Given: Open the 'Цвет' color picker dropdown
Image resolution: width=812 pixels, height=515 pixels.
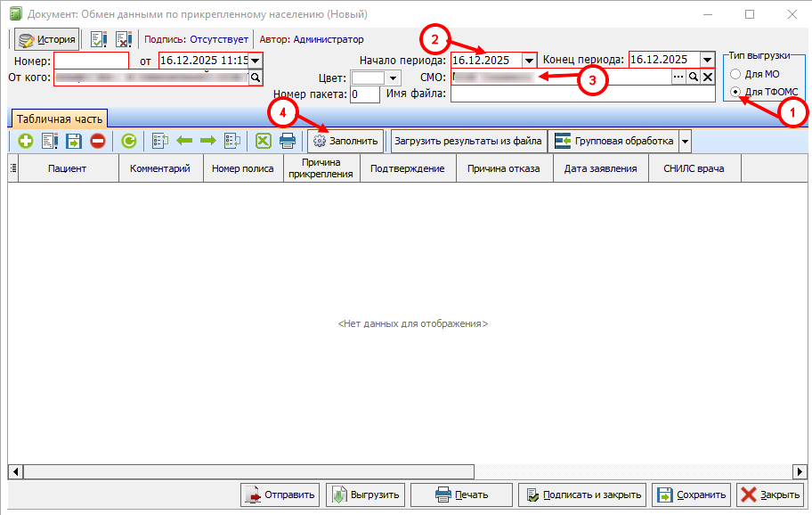Looking at the screenshot, I should (x=394, y=78).
